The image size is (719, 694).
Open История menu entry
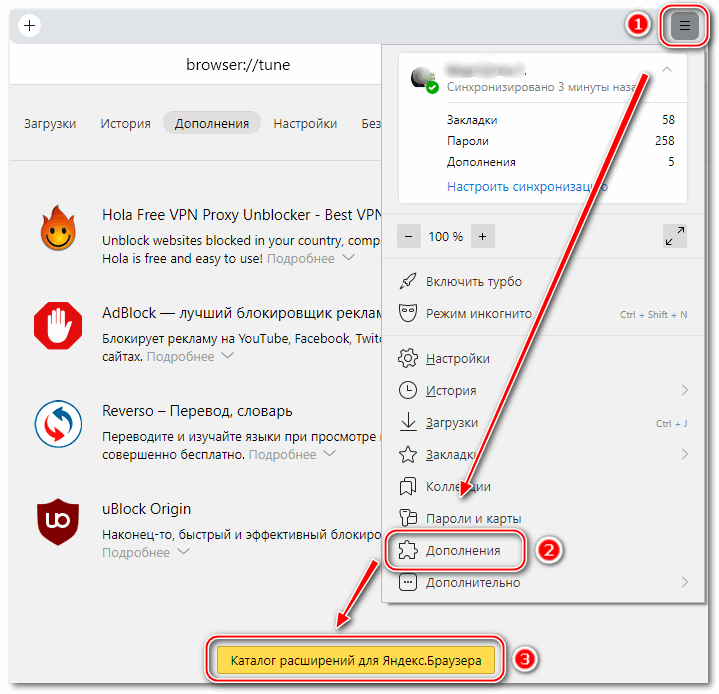(x=543, y=390)
